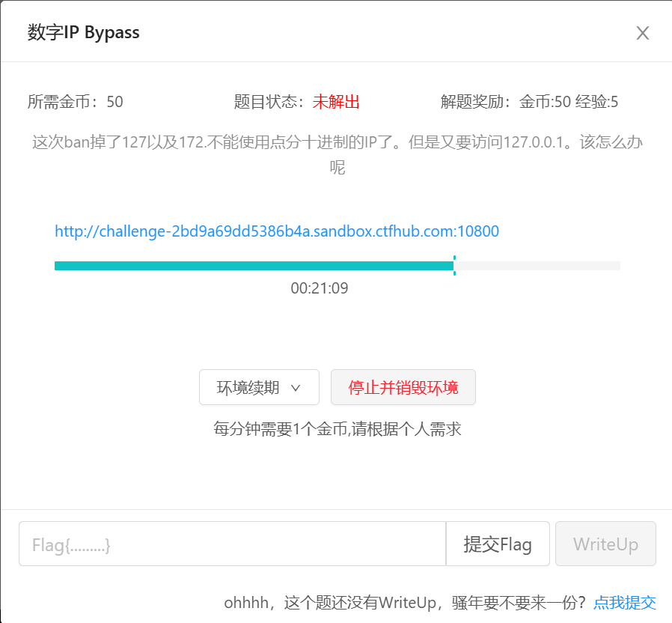Follow the 点我提交 link
The height and width of the screenshot is (623, 672).
point(624,603)
